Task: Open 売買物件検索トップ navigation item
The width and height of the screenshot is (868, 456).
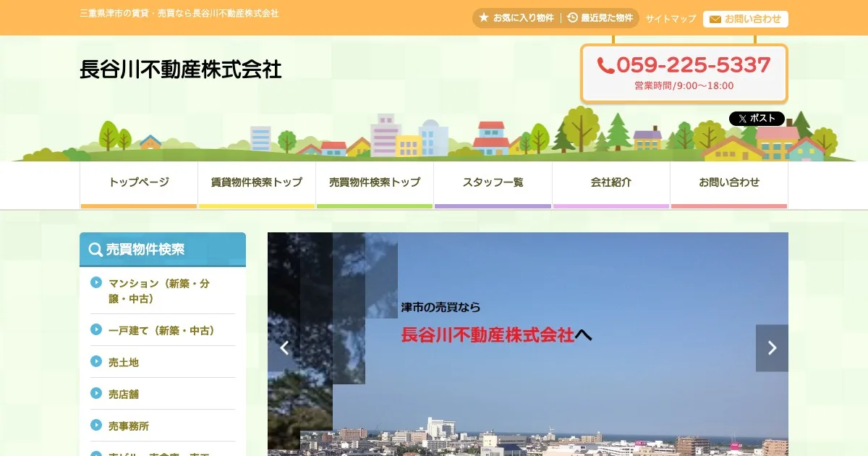Action: point(375,185)
